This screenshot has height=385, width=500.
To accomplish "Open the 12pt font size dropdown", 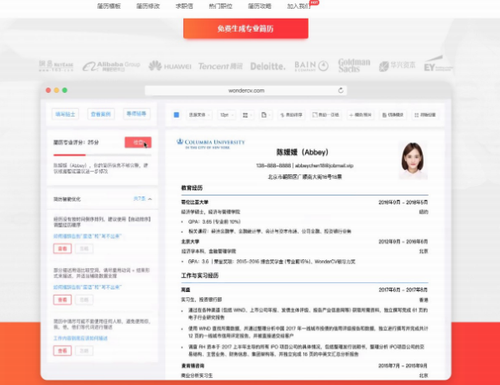I will pos(226,115).
